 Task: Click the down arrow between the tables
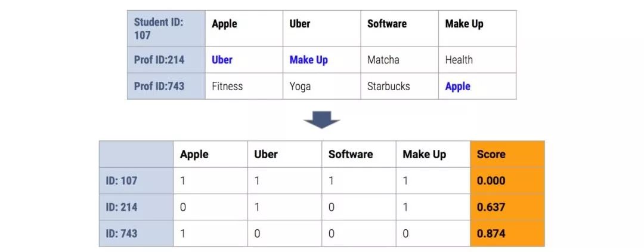click(x=321, y=121)
